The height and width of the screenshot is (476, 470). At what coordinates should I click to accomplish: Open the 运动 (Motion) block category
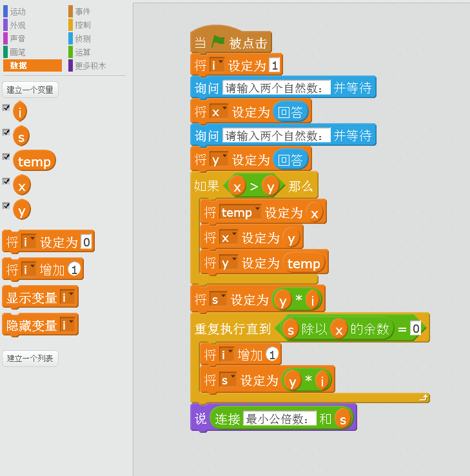click(x=17, y=12)
